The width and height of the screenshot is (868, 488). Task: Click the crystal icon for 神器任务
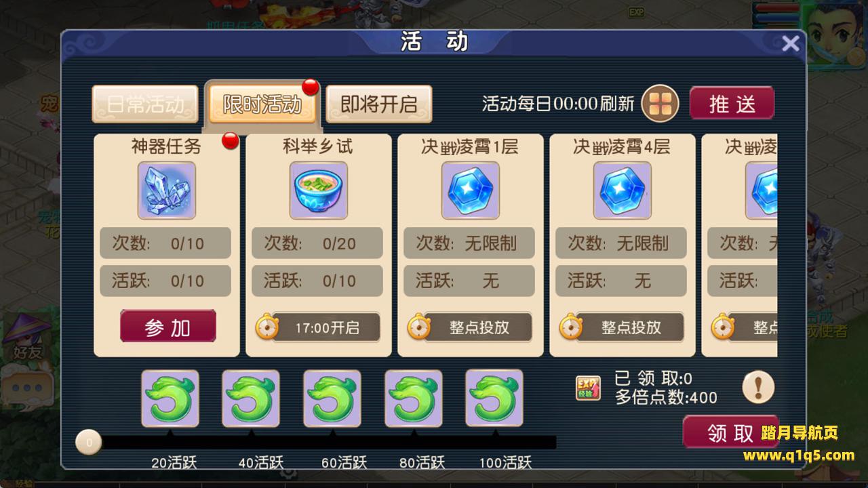[167, 190]
